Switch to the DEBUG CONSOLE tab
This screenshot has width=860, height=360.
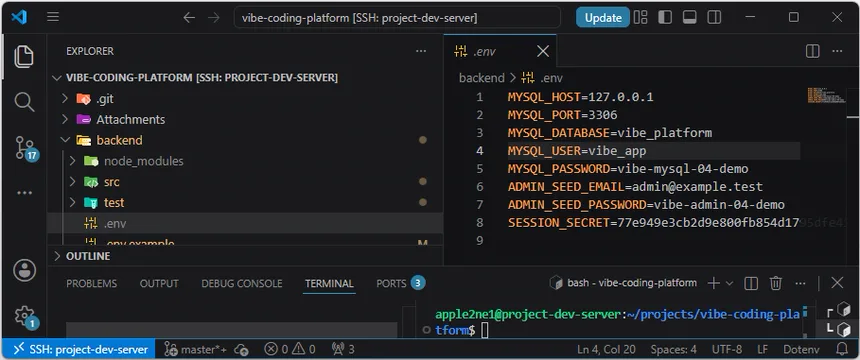[242, 283]
